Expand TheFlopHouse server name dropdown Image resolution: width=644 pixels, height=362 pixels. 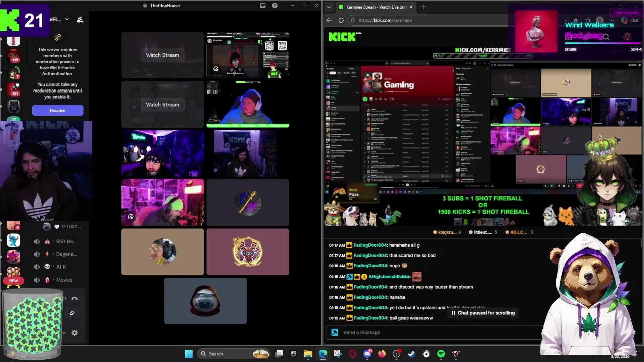point(67,20)
